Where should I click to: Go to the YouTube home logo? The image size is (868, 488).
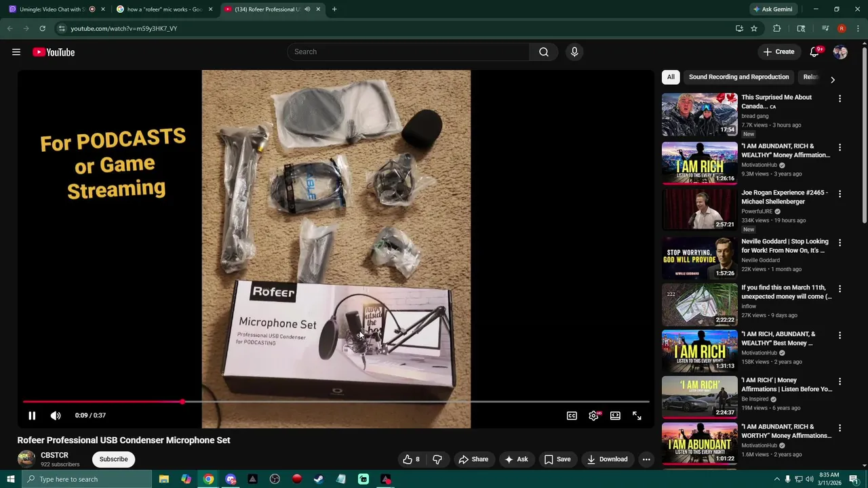tap(54, 52)
